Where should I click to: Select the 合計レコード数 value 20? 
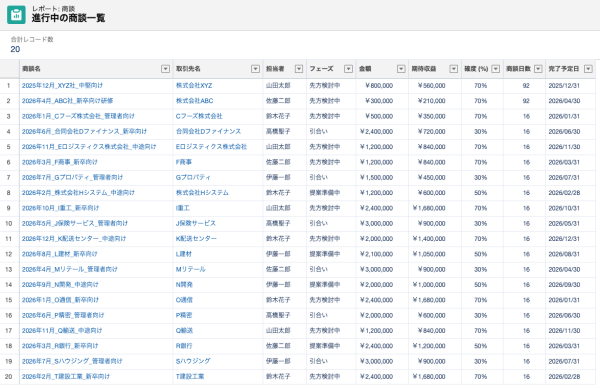(x=15, y=49)
